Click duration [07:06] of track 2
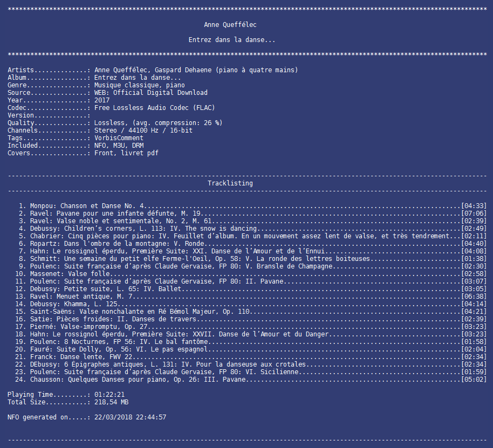 click(x=474, y=213)
